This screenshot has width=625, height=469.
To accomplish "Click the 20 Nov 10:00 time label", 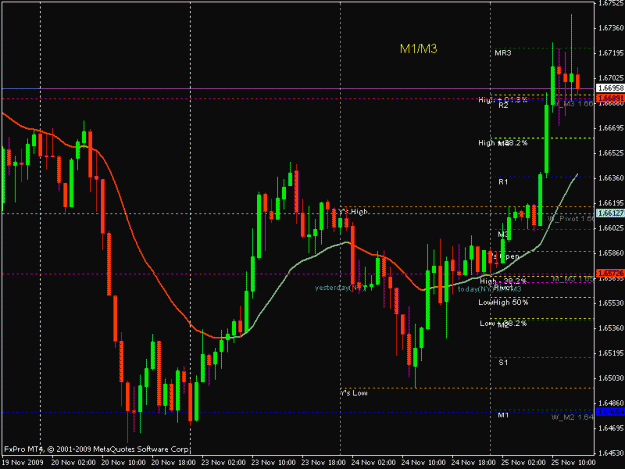I will (x=123, y=462).
